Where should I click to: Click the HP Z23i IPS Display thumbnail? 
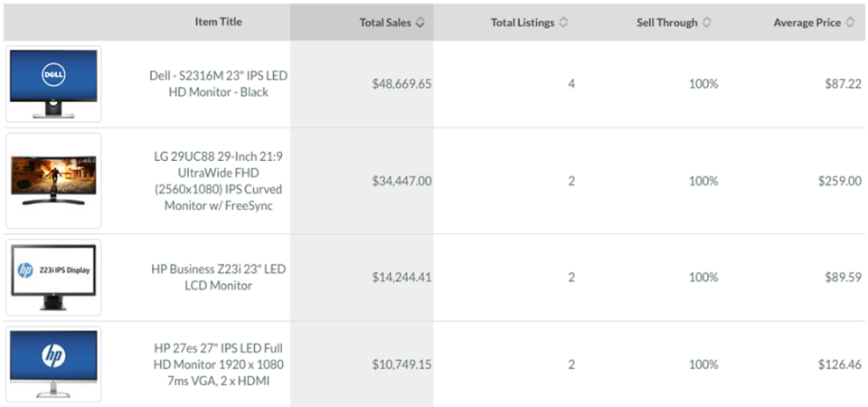(53, 278)
